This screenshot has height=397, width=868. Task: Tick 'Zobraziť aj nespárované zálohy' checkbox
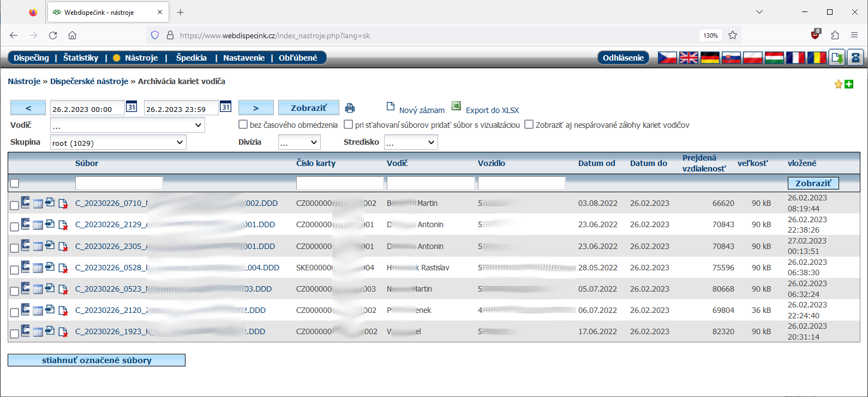click(529, 125)
